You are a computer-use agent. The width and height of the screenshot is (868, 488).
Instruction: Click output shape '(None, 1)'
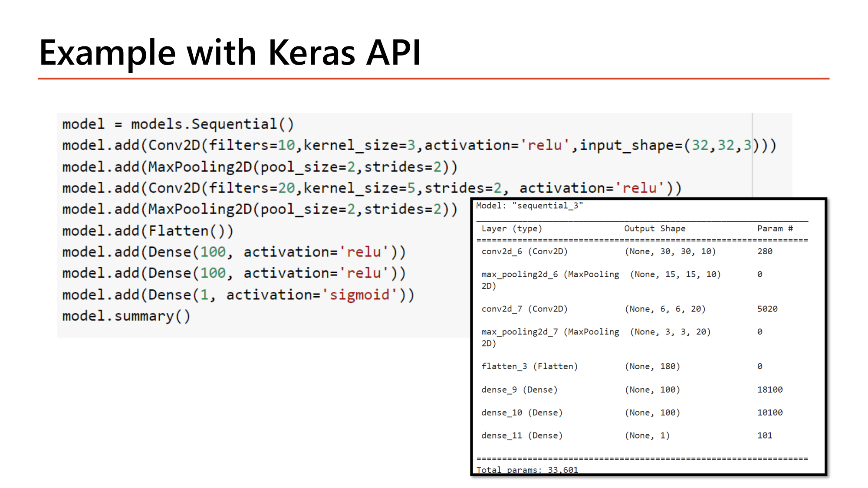tap(647, 436)
